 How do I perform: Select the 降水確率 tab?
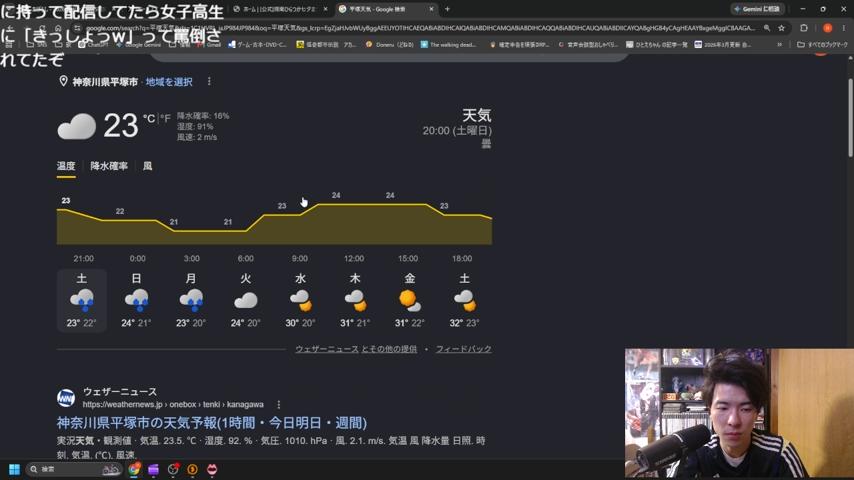tap(109, 166)
